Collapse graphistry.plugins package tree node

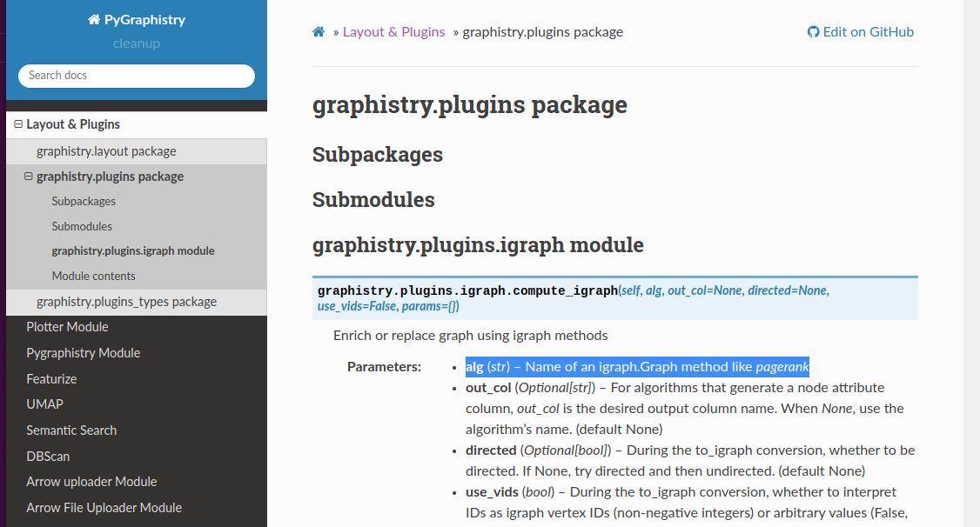click(x=28, y=177)
